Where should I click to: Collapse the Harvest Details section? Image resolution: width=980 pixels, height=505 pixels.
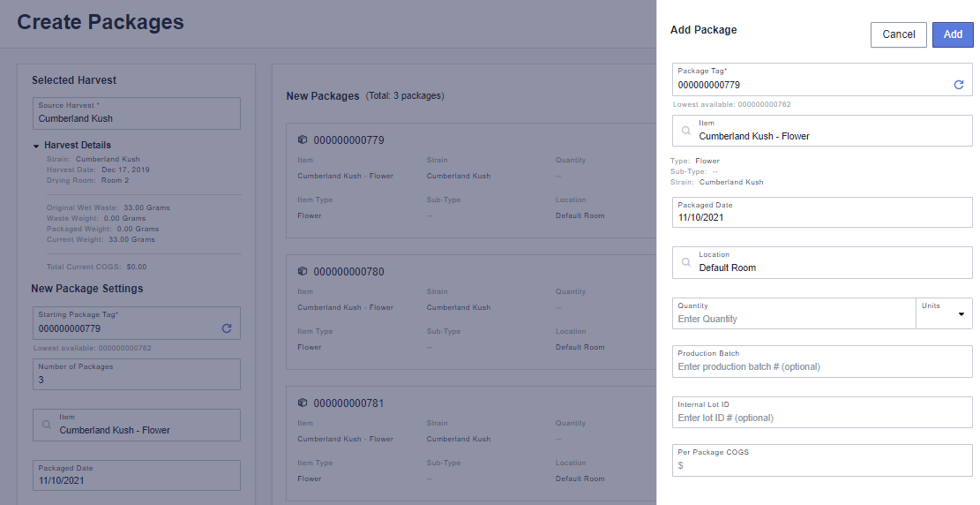click(36, 146)
